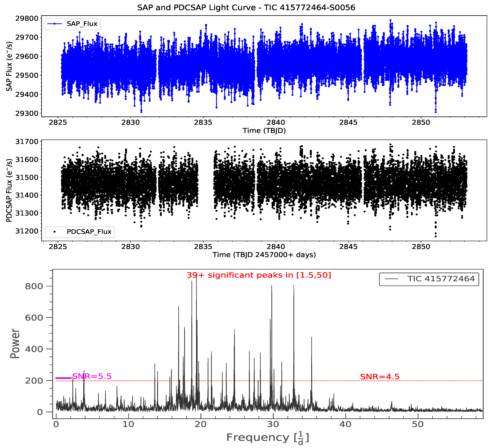The height and width of the screenshot is (448, 492).
Task: Click the 29800 tick label on SAP plot
Action: pos(27,18)
